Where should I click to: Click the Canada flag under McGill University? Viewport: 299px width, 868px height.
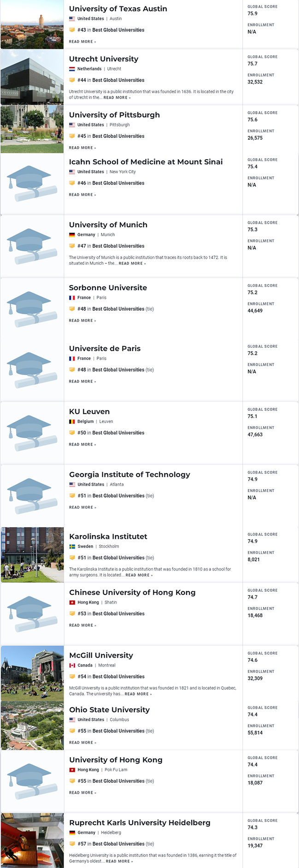coord(72,666)
